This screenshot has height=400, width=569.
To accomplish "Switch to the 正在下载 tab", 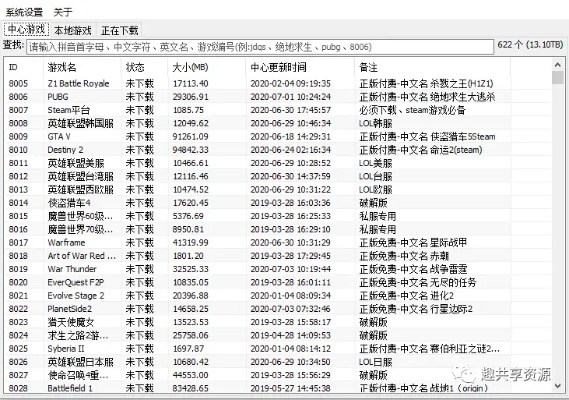I will (119, 30).
